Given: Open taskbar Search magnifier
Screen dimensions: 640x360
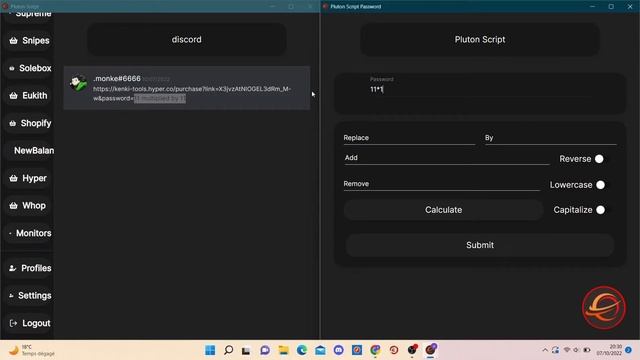Looking at the screenshot, I should coord(229,350).
